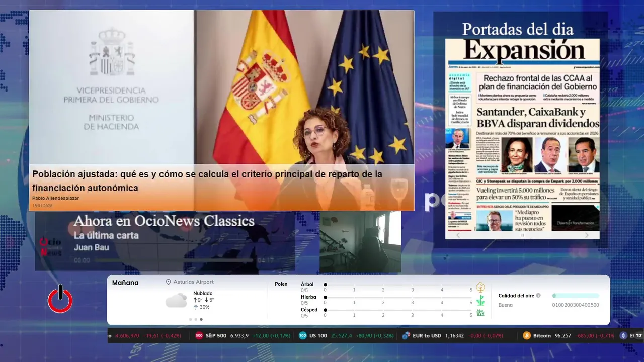Click the webcam room thumbnail
Image resolution: width=644 pixels, height=362 pixels.
tap(360, 242)
